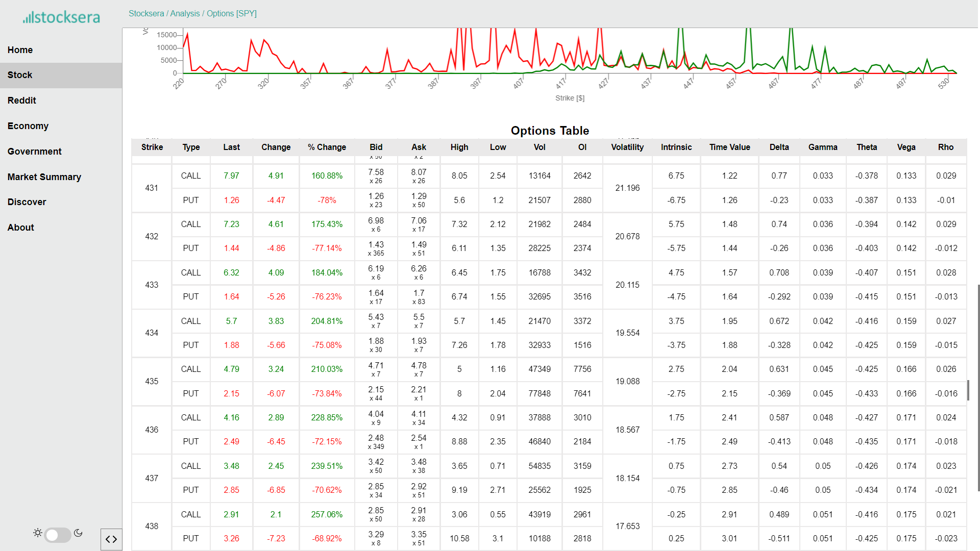Select the Government sidebar item
The image size is (980, 551).
click(34, 152)
